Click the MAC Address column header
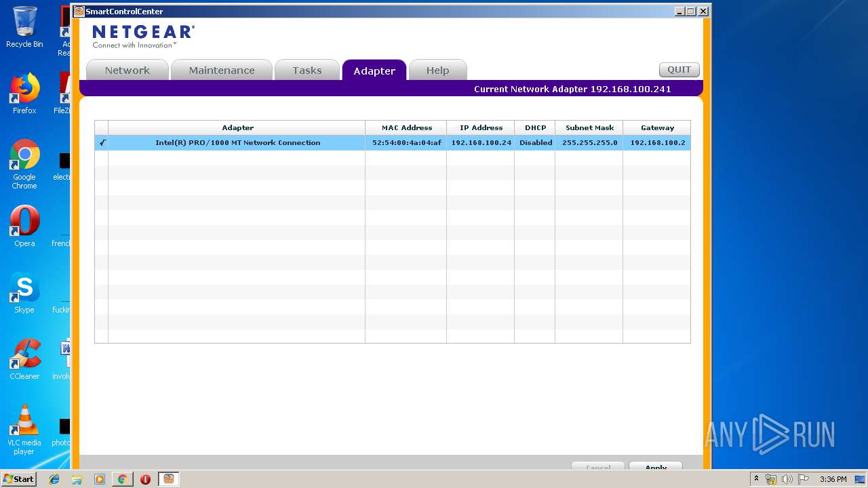868x488 pixels. click(406, 128)
